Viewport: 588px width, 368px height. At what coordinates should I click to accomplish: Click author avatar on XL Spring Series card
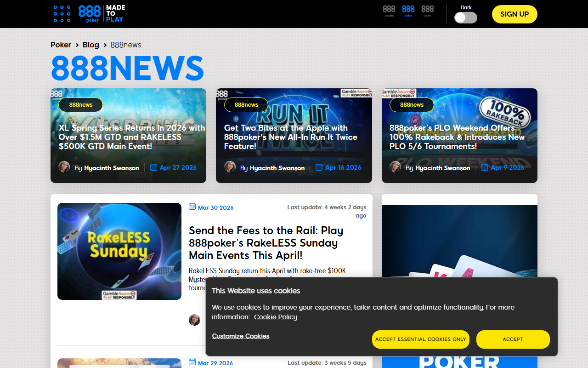click(x=64, y=167)
